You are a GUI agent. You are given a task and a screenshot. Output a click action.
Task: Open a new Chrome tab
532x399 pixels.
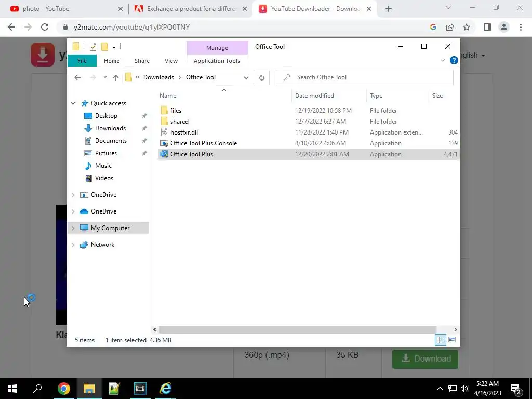(389, 9)
